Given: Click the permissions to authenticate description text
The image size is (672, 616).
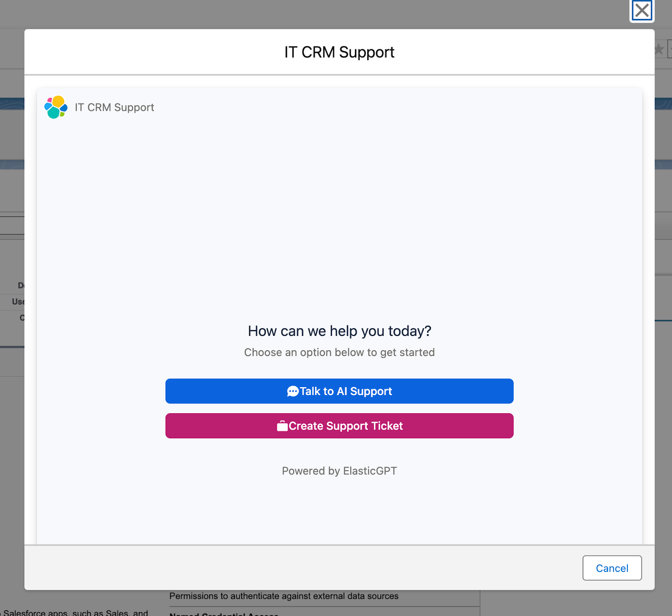Looking at the screenshot, I should [283, 596].
